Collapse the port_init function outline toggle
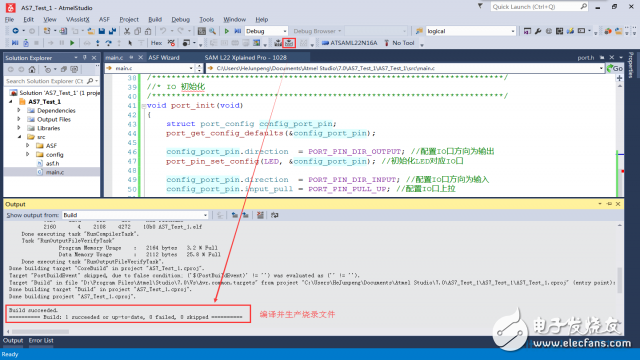Image resolution: width=640 pixels, height=360 pixels. (144, 106)
